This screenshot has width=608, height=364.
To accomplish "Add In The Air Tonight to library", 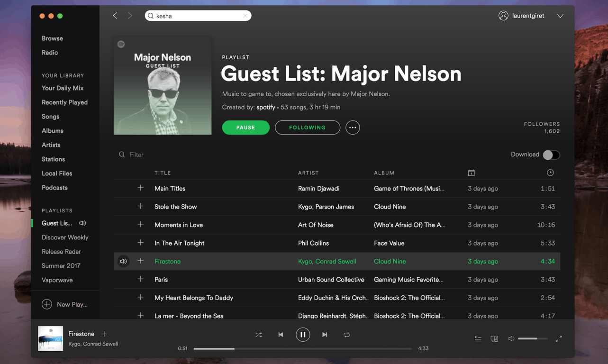I will point(141,243).
